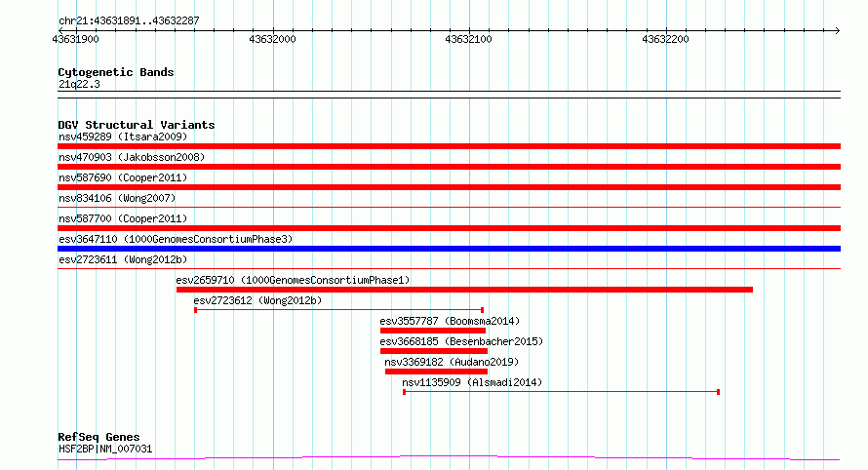Screen dimensions: 868x470
Task: Click the red bar of nsv3369182
Action: point(436,372)
